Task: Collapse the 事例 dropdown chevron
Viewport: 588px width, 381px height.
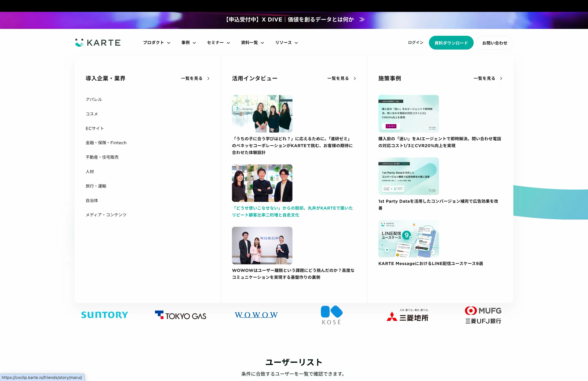Action: click(x=194, y=43)
